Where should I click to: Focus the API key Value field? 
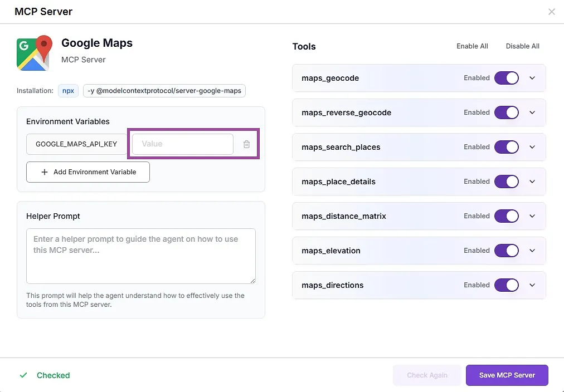point(183,144)
